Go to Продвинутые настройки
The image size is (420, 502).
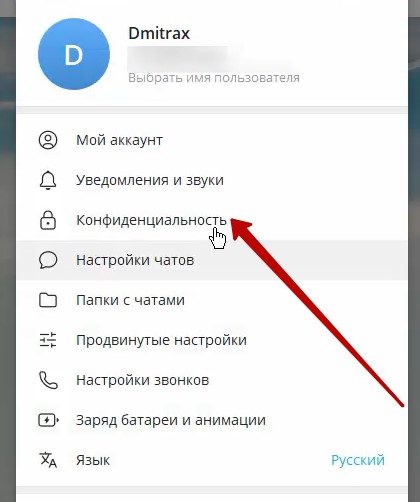coord(212,340)
